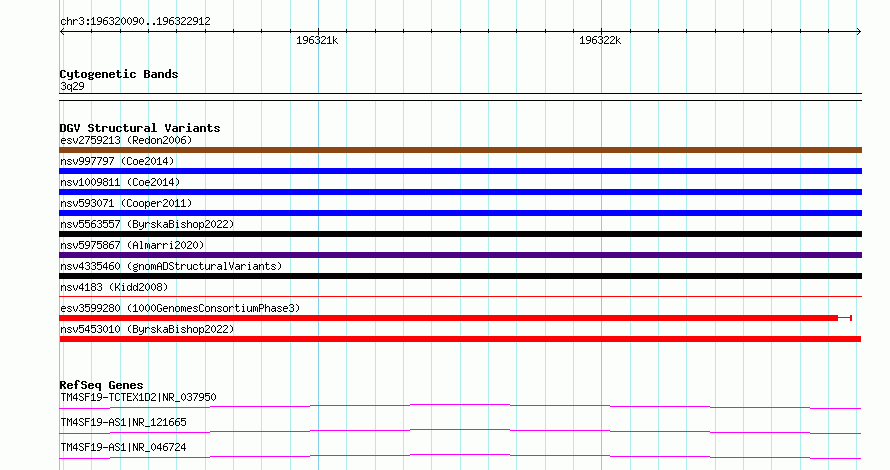Open TM4SF19-AS1|NR_046724 gene label

click(123, 447)
